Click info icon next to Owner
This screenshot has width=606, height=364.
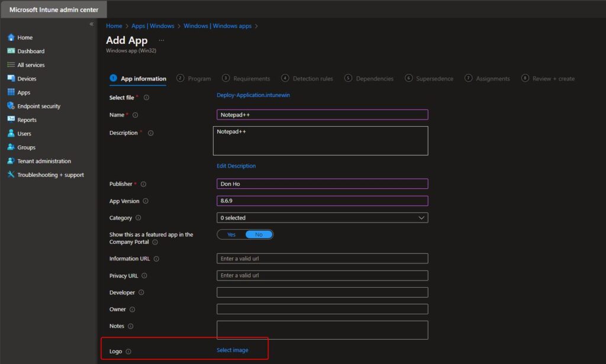(x=132, y=310)
